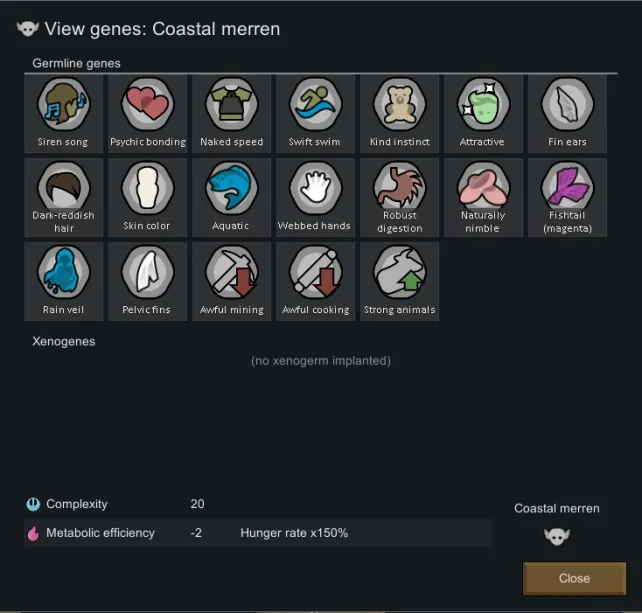Click the Metabolic efficiency stat row

(x=258, y=533)
